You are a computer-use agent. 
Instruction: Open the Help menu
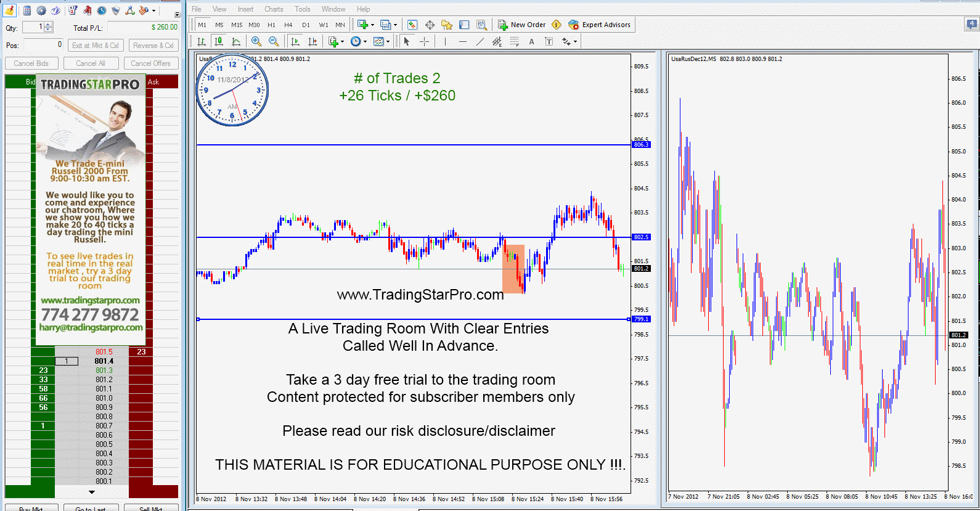tap(364, 9)
